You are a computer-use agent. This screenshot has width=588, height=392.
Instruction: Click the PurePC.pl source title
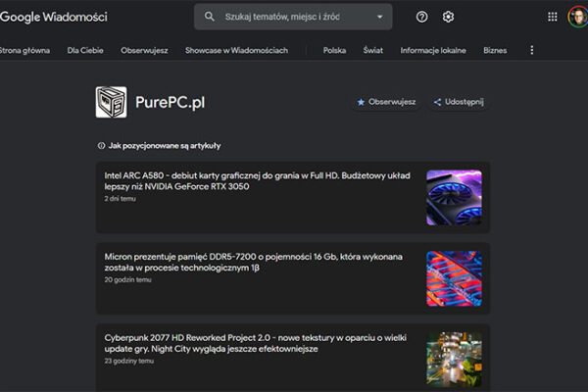[170, 102]
